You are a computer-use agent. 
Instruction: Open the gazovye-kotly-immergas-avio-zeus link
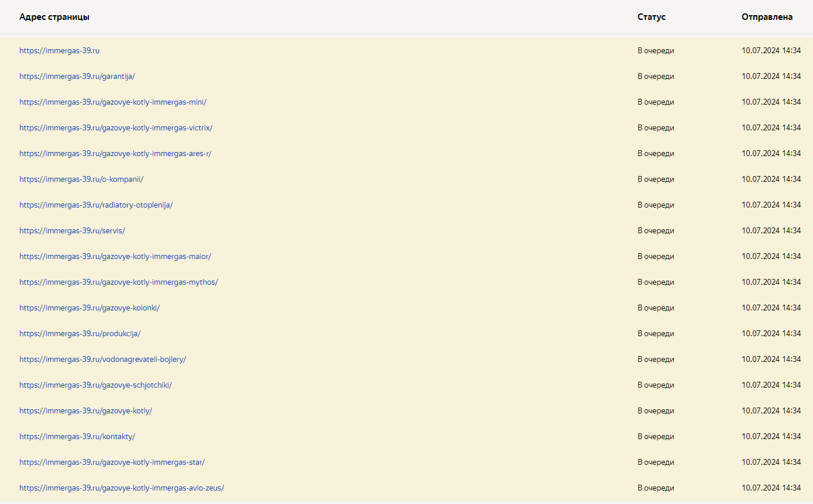(x=122, y=488)
